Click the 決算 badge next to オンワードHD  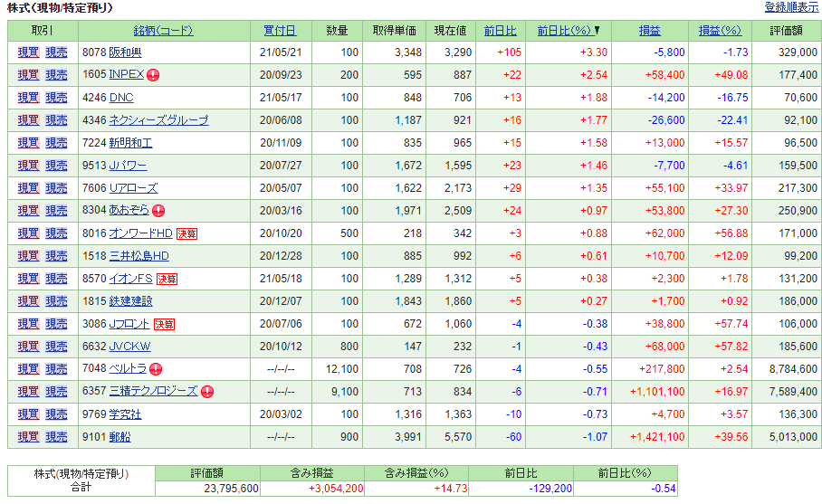coord(187,233)
